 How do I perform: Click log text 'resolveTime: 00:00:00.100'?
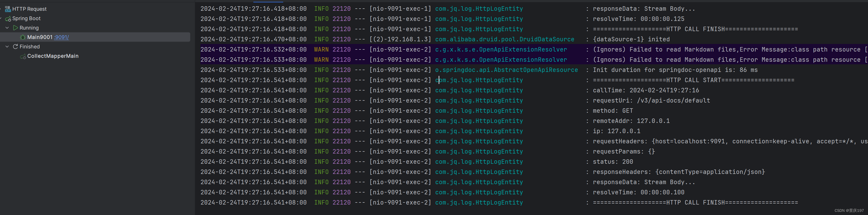point(638,193)
